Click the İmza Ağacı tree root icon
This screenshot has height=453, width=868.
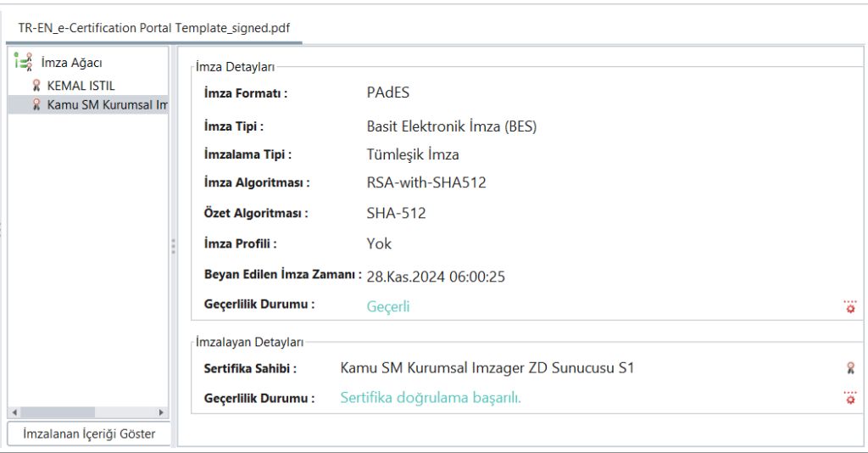[23, 62]
